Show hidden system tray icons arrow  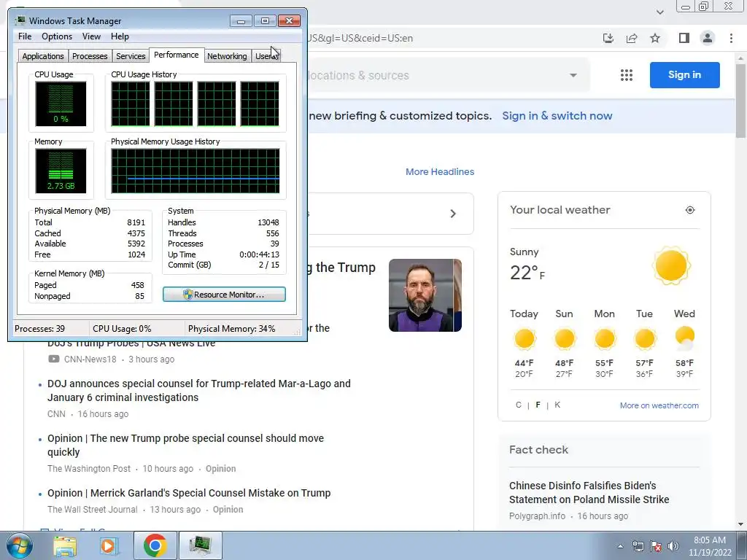(x=620, y=546)
